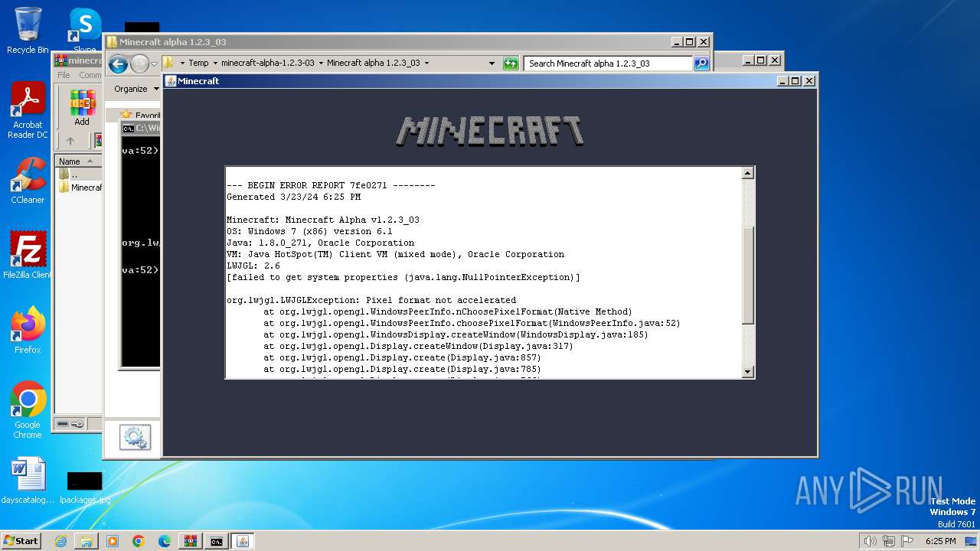Click the 'OS: Windows 7 (x86)' line

pyautogui.click(x=309, y=231)
